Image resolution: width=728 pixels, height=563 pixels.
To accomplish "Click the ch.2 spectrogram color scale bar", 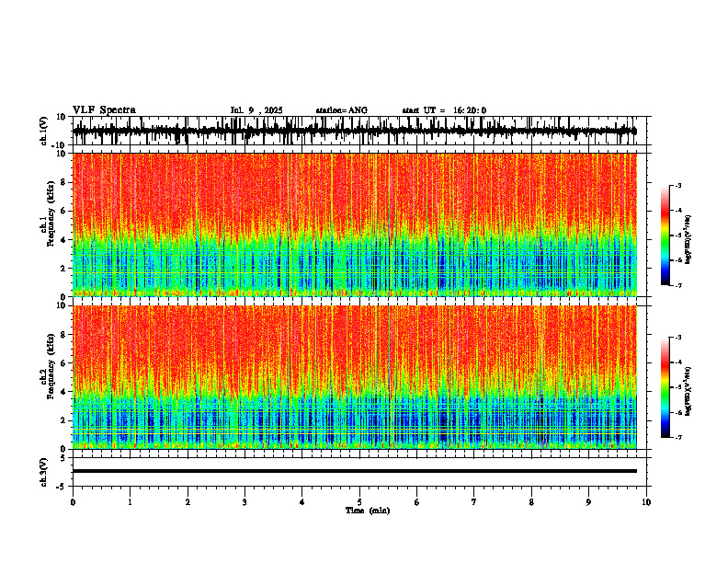I will [x=665, y=387].
